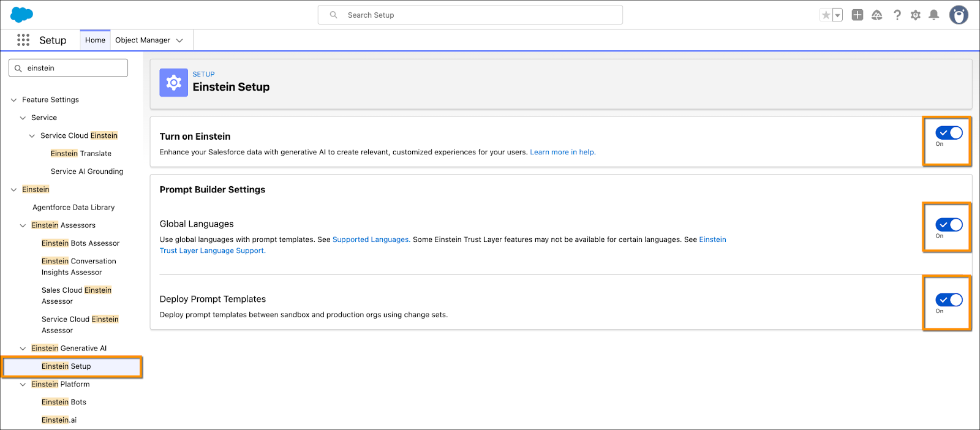Image resolution: width=980 pixels, height=430 pixels.
Task: Click the Turn on Einstein heading
Action: (x=195, y=137)
